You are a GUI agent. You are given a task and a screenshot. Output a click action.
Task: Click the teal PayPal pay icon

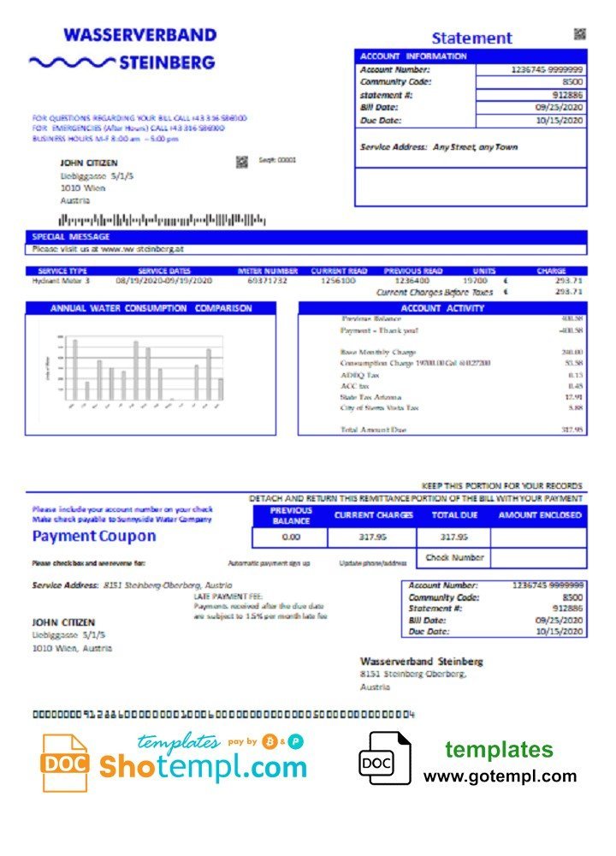pos(295,741)
